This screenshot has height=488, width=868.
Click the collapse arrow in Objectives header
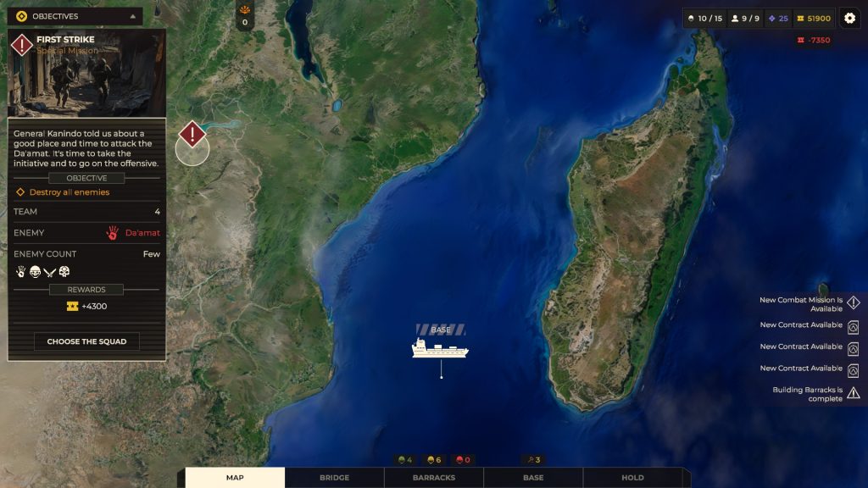point(131,16)
